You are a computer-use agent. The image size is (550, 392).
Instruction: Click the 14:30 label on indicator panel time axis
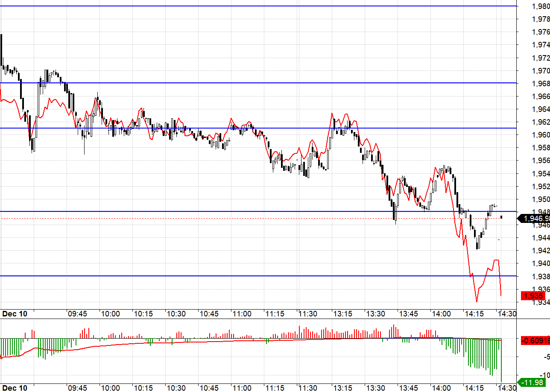[x=507, y=388]
